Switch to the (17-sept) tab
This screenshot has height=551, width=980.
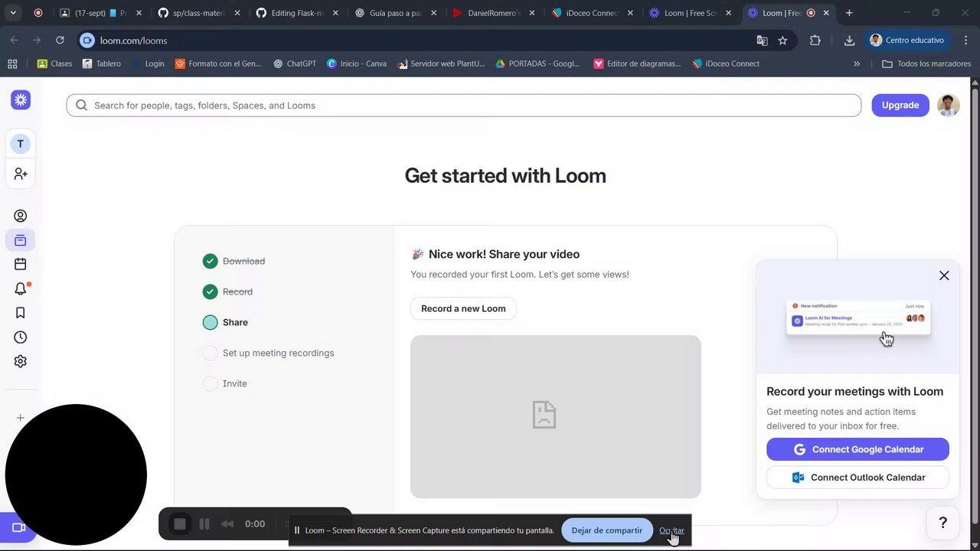click(100, 13)
